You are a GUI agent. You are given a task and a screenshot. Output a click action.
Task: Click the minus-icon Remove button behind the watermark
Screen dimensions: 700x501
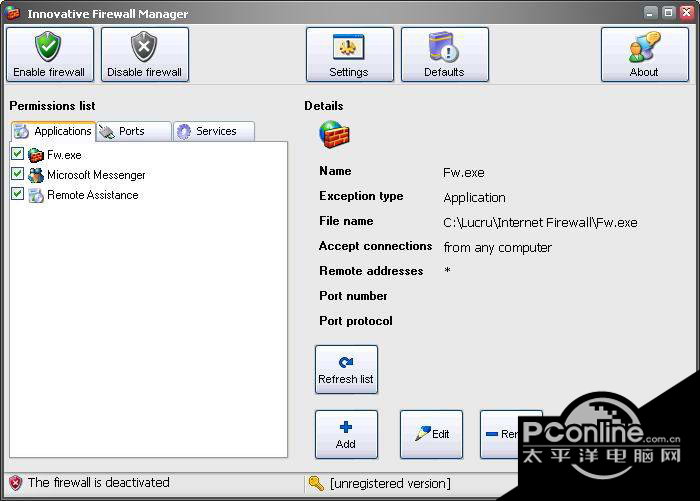tap(500, 434)
